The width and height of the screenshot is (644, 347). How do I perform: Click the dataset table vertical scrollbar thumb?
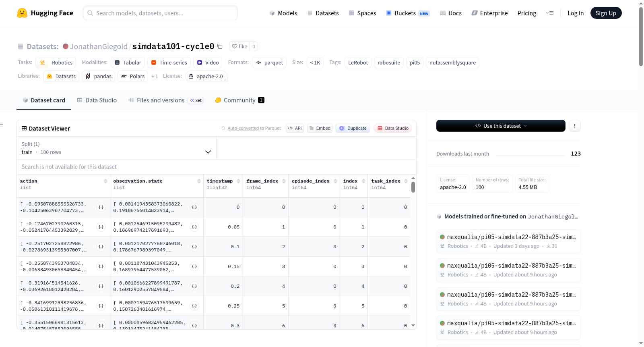413,187
